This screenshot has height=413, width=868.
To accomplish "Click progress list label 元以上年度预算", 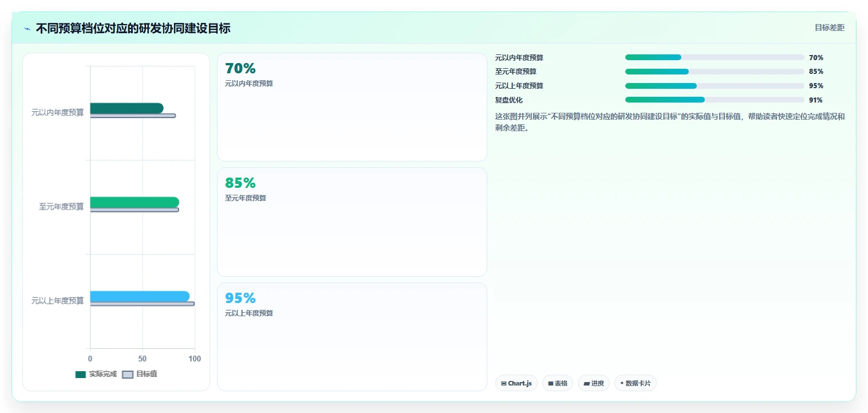I will coord(519,86).
